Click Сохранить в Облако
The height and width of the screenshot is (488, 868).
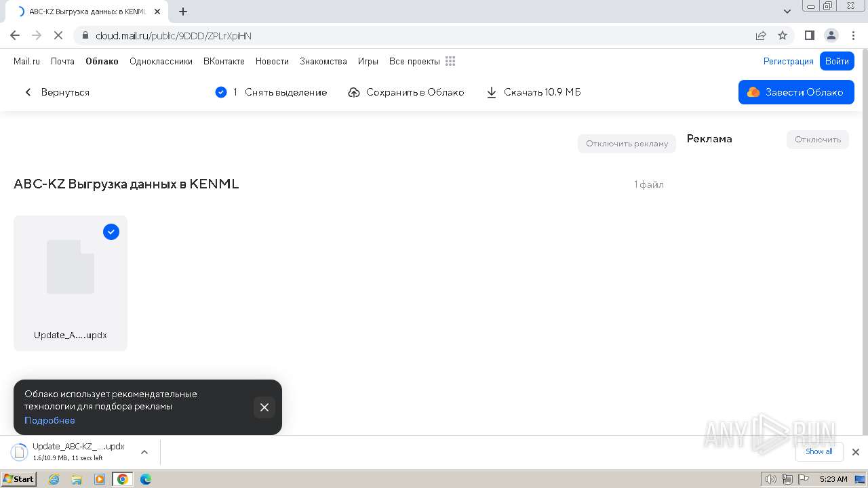[x=406, y=92]
